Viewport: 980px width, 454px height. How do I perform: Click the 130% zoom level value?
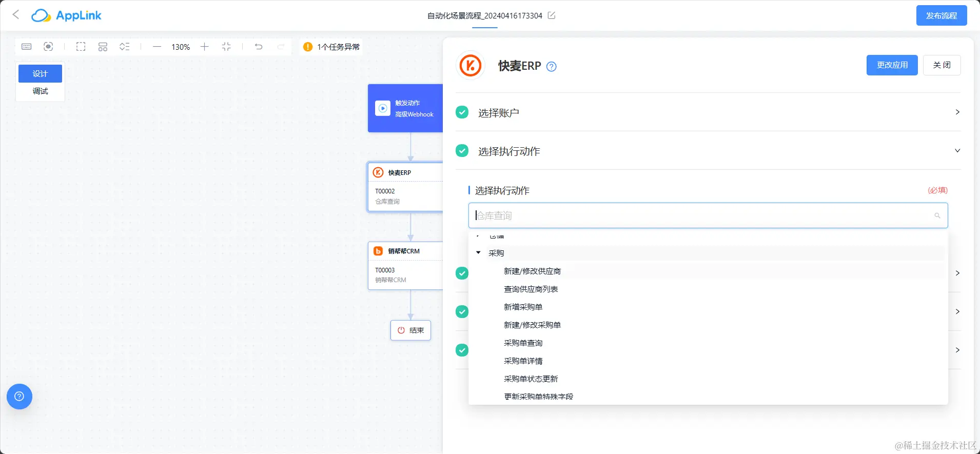pyautogui.click(x=181, y=47)
